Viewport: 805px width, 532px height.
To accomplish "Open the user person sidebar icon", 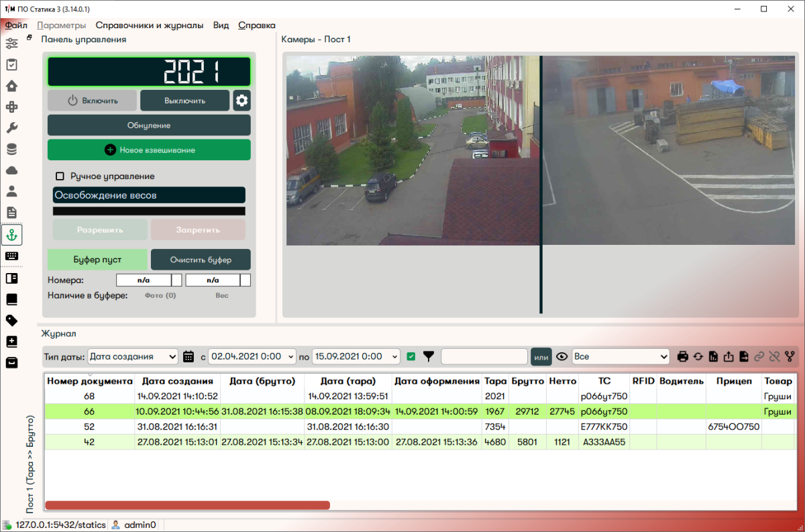I will coord(11,191).
